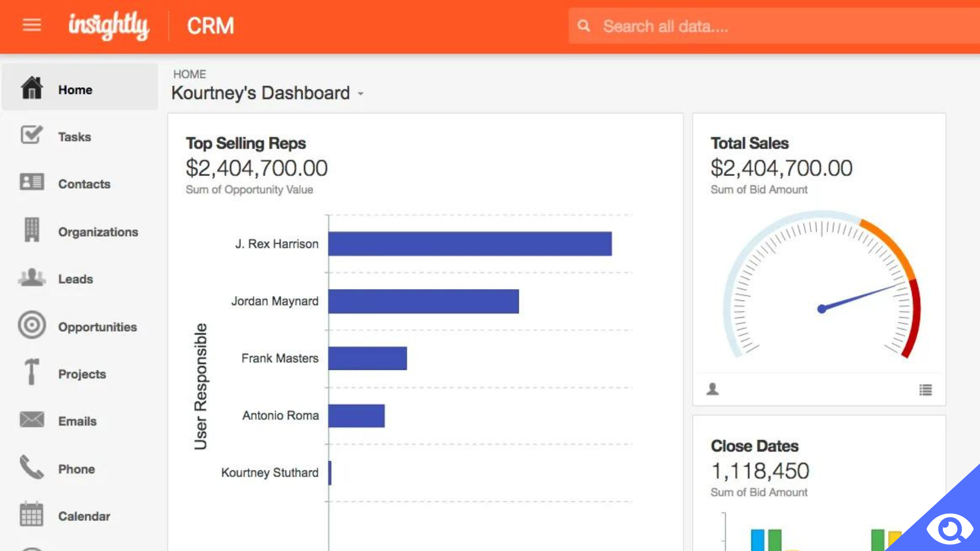Open the Tasks sidebar icon

point(31,136)
